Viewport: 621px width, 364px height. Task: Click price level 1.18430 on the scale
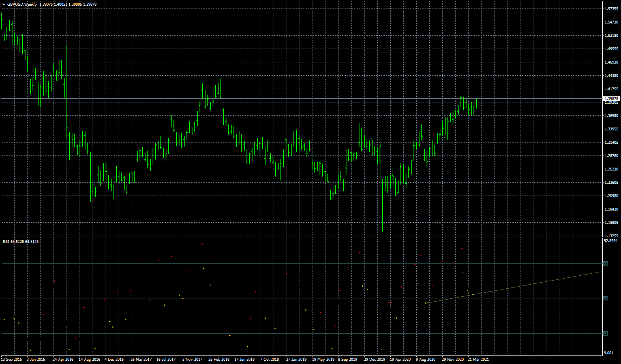[611, 209]
